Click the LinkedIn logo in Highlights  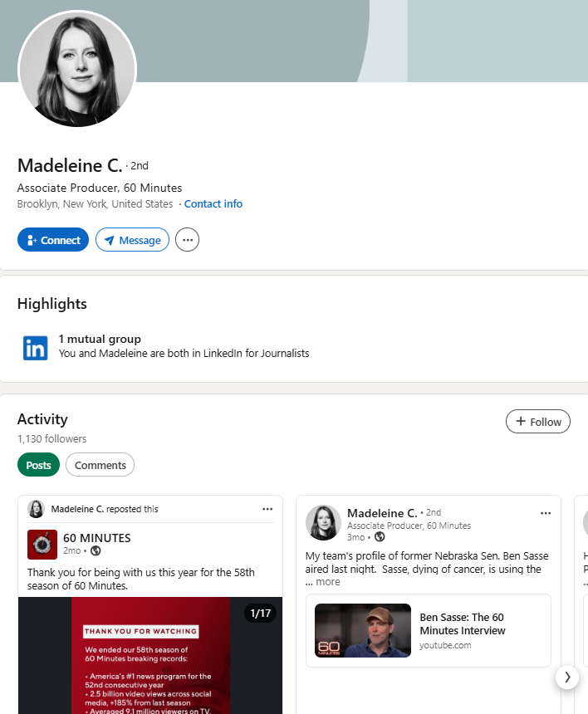36,348
